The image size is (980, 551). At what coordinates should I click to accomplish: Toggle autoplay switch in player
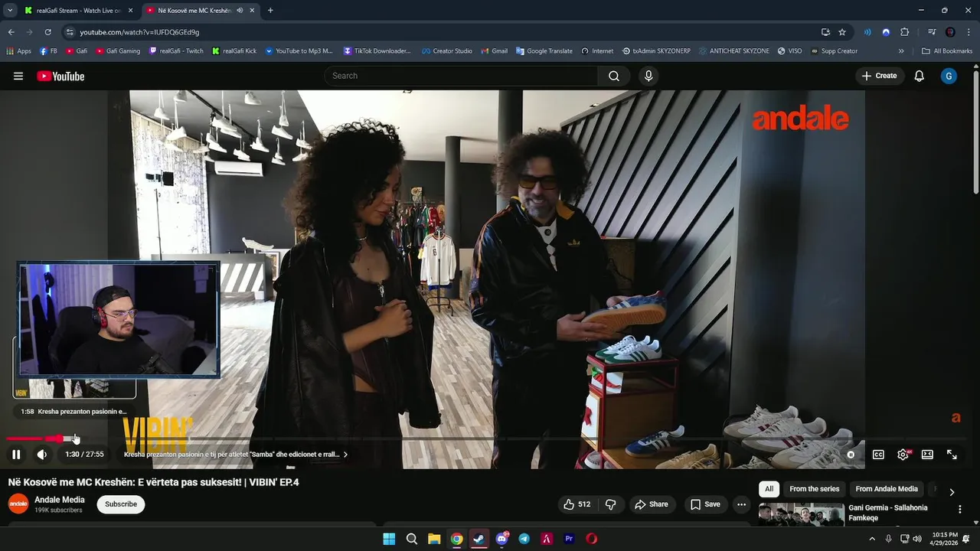(850, 455)
